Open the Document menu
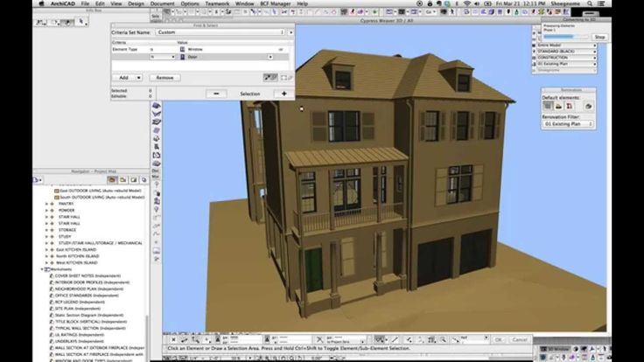 162,3
